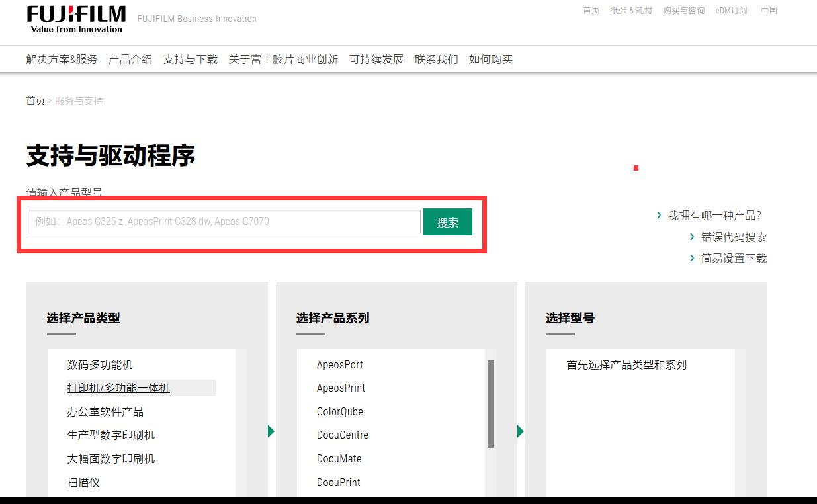Expand the ApeosPort product series
This screenshot has height=504, width=817.
(340, 364)
